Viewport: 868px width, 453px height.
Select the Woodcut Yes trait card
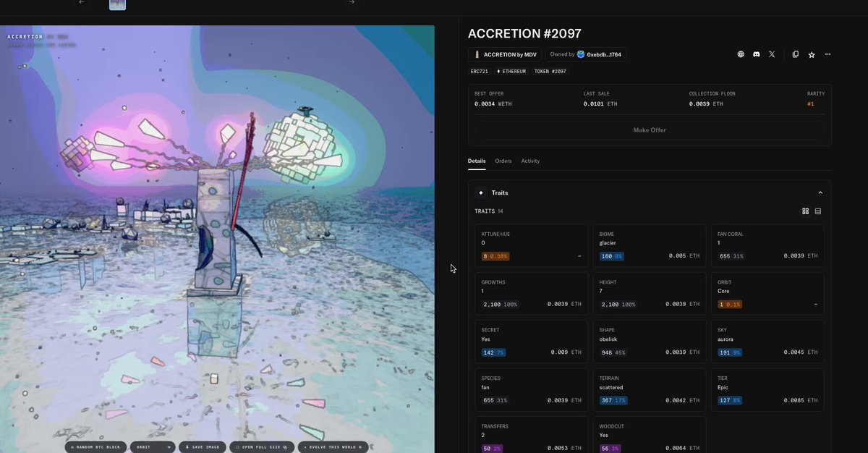point(650,434)
